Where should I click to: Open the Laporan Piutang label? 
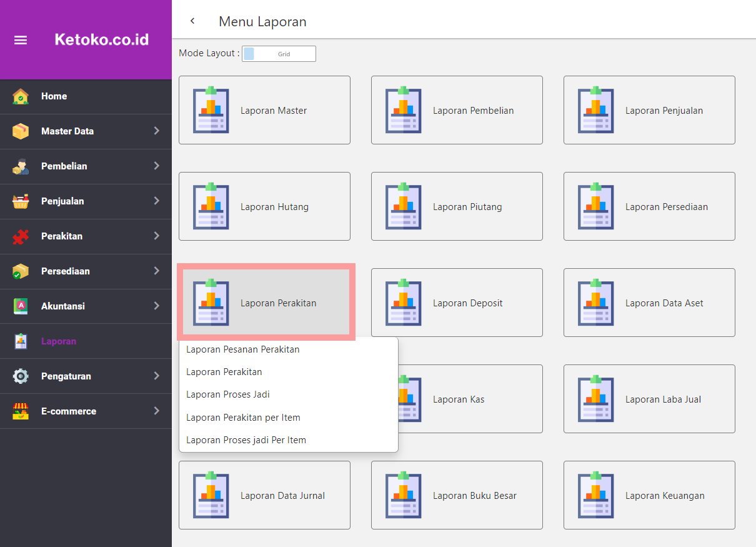point(467,207)
